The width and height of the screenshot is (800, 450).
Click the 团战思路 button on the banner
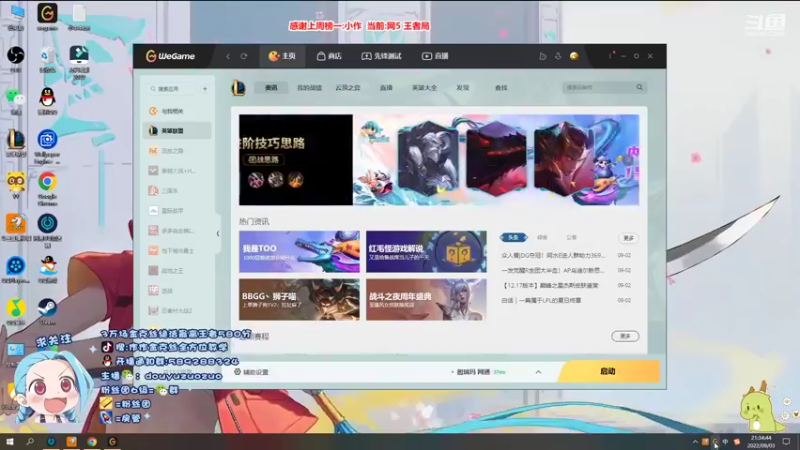(264, 160)
